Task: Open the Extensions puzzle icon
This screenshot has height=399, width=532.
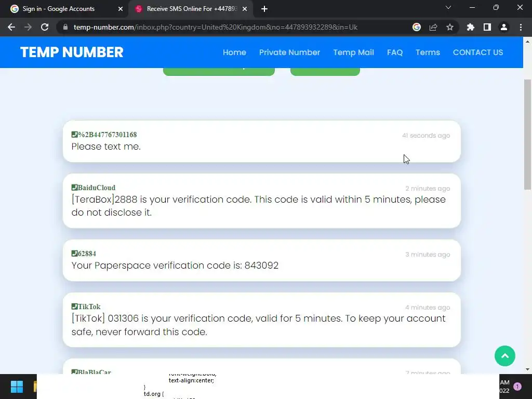Action: point(471,27)
